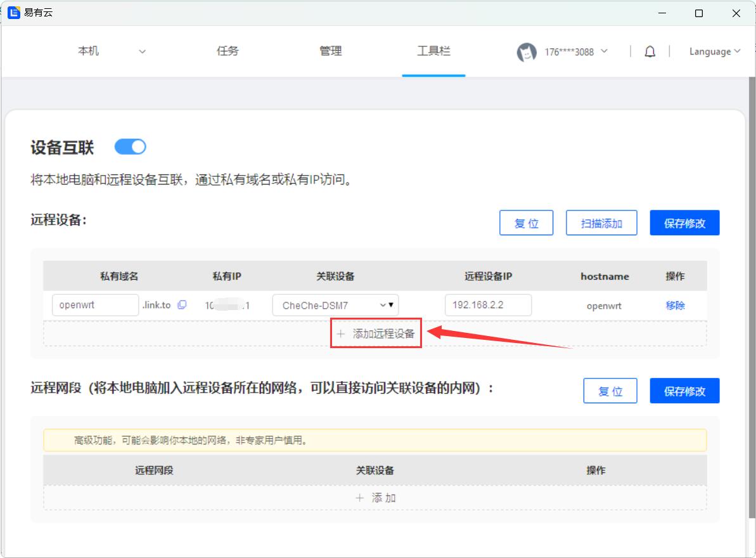Viewport: 756px width, 558px height.
Task: Expand the 本机 device dropdown
Action: coord(142,52)
